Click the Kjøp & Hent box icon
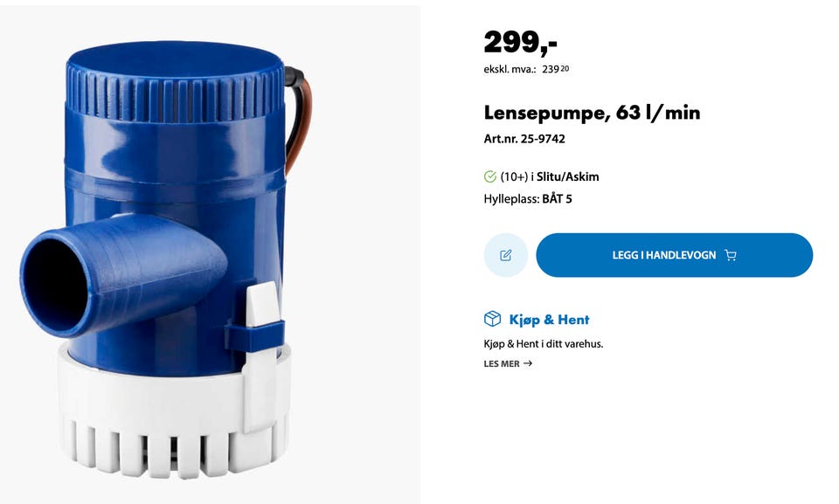This screenshot has height=504, width=839. coord(492,320)
